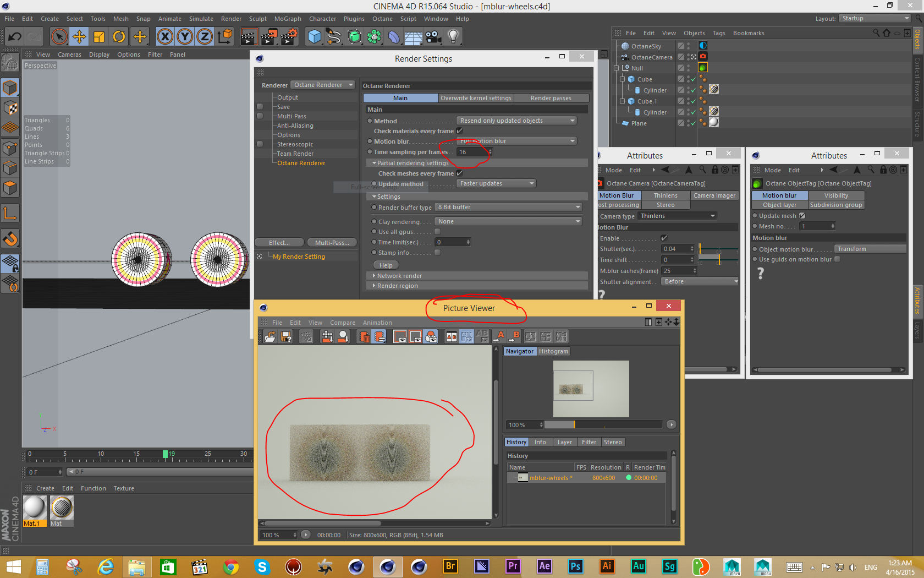Enable Use guids on motion blur
Image resolution: width=924 pixels, height=578 pixels.
[837, 259]
